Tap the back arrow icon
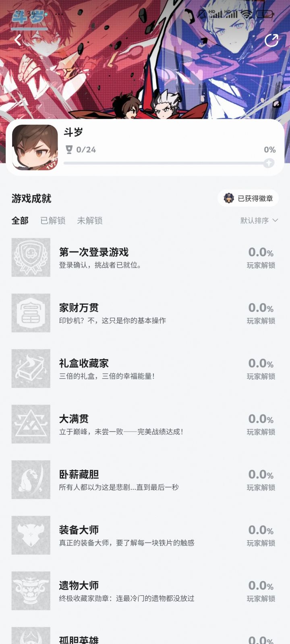The width and height of the screenshot is (290, 644). tap(18, 40)
